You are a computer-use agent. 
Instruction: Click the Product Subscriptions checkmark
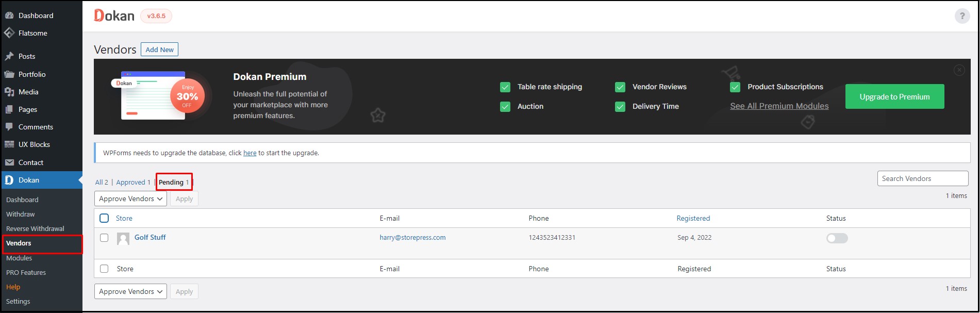pos(735,87)
